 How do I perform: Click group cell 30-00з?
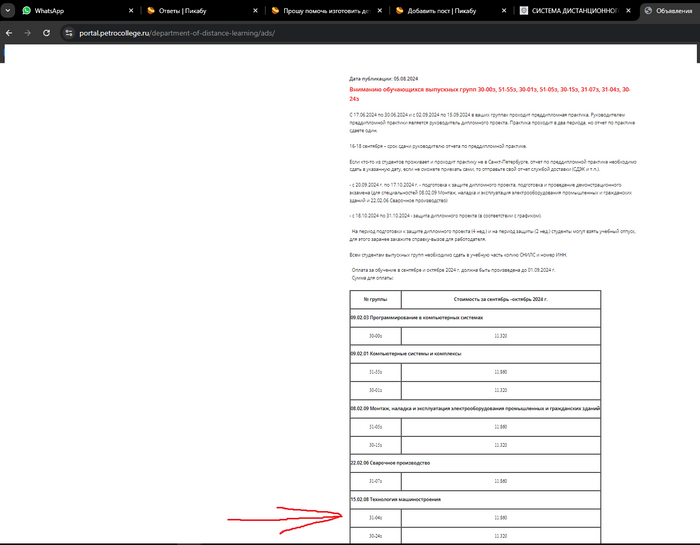tap(375, 336)
